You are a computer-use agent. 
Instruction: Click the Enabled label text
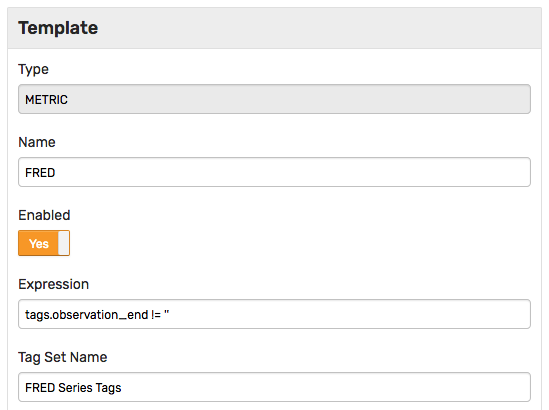click(x=44, y=215)
